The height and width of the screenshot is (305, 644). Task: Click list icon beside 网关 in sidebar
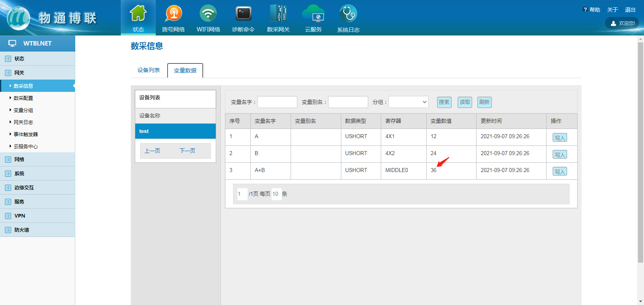coord(8,73)
